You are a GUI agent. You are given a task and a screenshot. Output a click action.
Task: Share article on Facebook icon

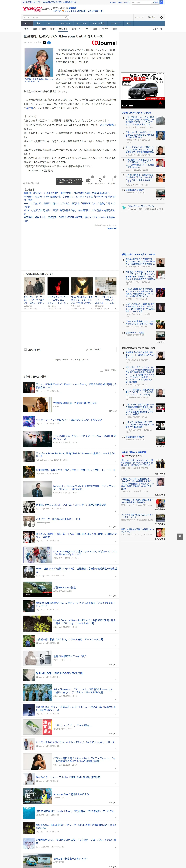tap(49, 43)
